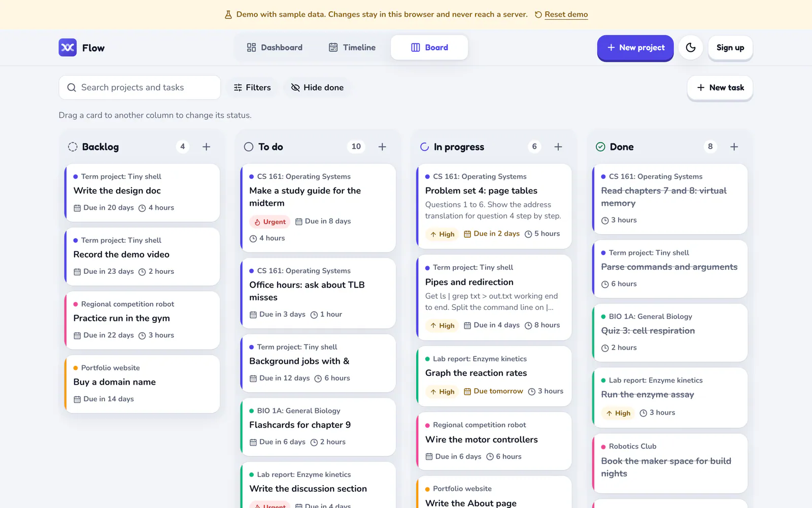Viewport: 812px width, 508px height.
Task: Click the flask icon in the demo banner
Action: pyautogui.click(x=228, y=15)
